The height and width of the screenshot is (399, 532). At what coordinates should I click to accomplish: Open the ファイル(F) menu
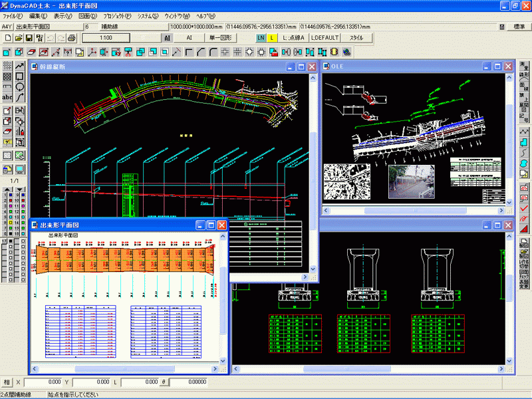point(13,15)
